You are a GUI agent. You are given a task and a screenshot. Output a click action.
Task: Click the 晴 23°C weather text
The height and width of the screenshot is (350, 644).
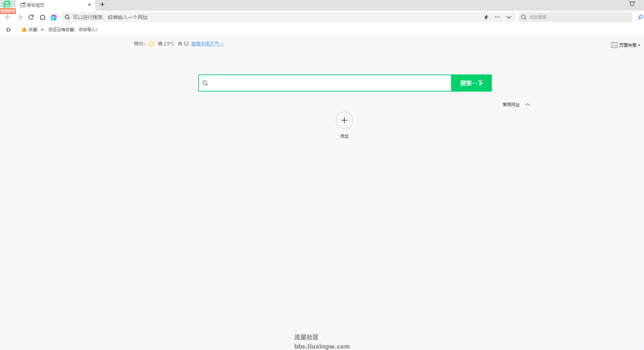[x=166, y=44]
